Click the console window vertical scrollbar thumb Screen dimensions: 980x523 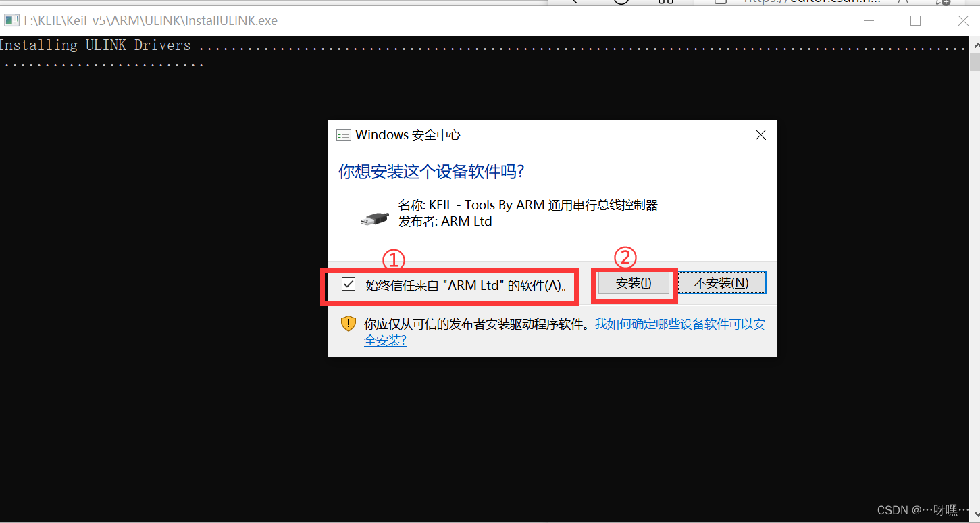975,62
